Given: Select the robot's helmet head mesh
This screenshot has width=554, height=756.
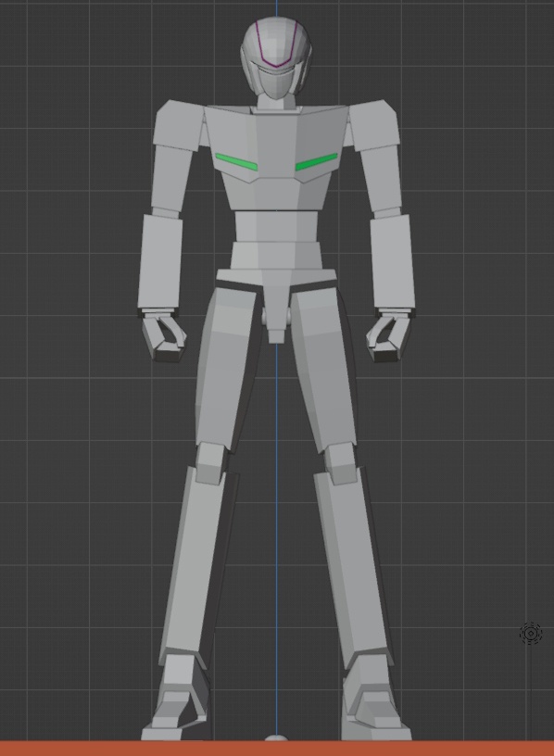Looking at the screenshot, I should 276,57.
